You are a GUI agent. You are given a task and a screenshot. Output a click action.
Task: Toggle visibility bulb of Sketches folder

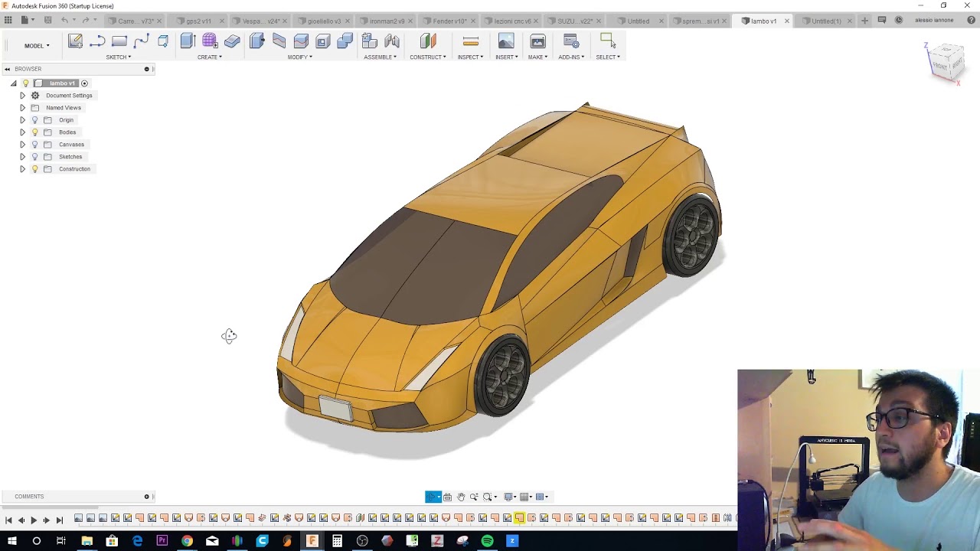(34, 157)
